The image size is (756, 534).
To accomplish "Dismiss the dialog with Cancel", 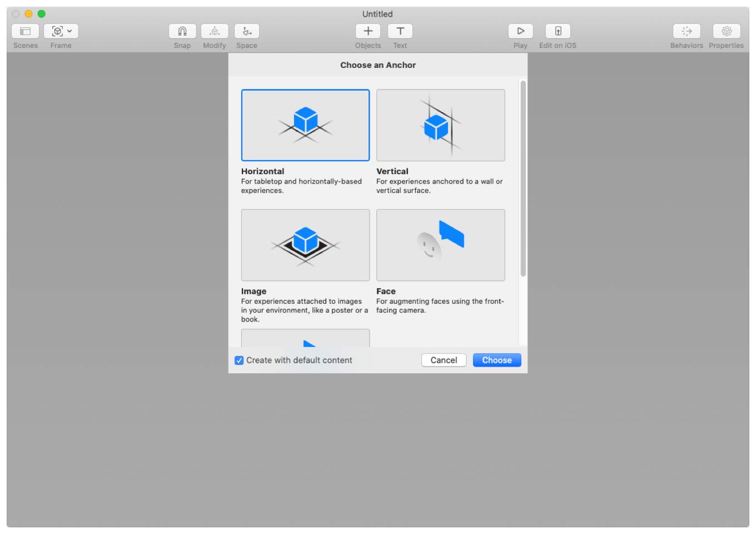I will 444,360.
